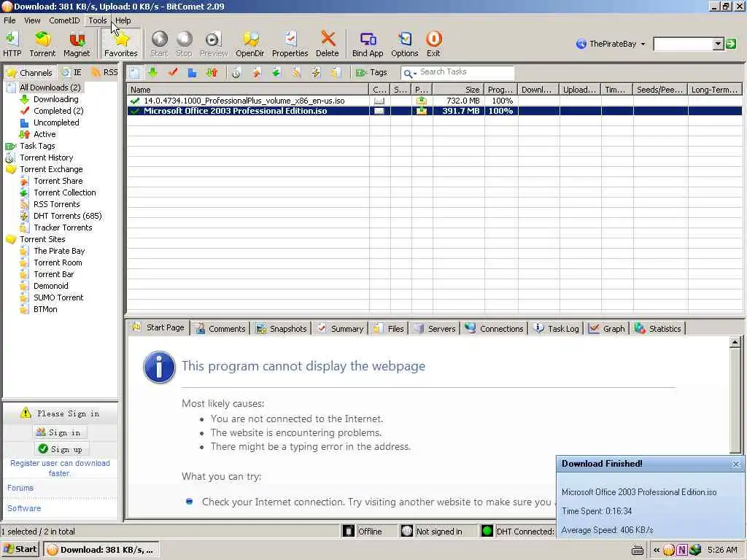Open the Comments tab

tap(220, 329)
